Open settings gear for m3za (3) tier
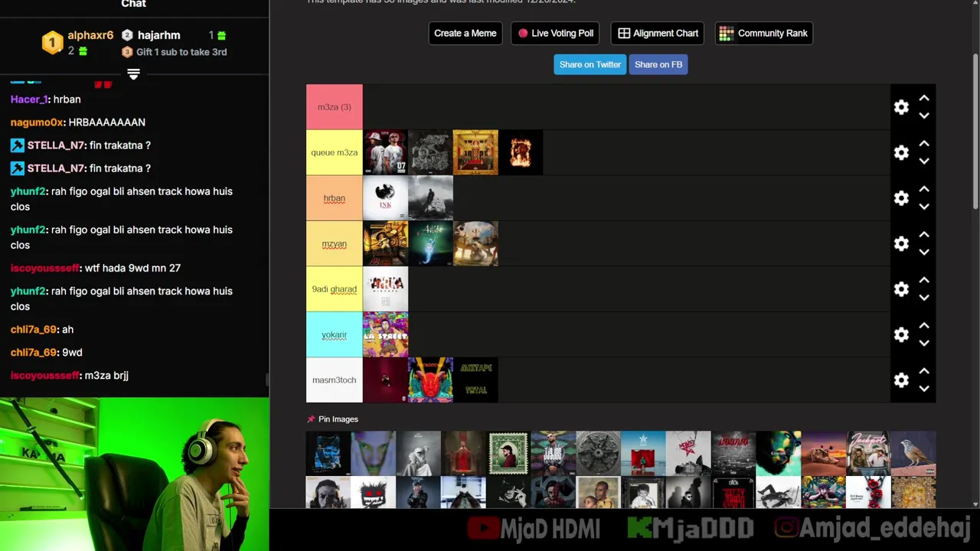 pos(901,107)
